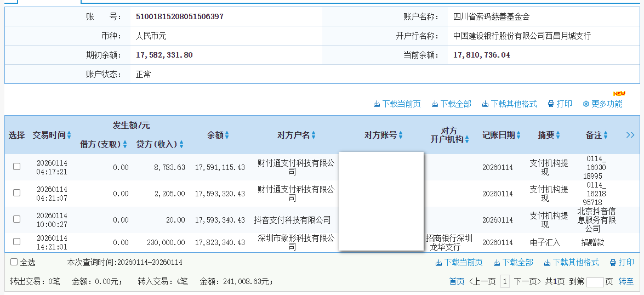Sort by 交易时间 column arrows

[69, 135]
